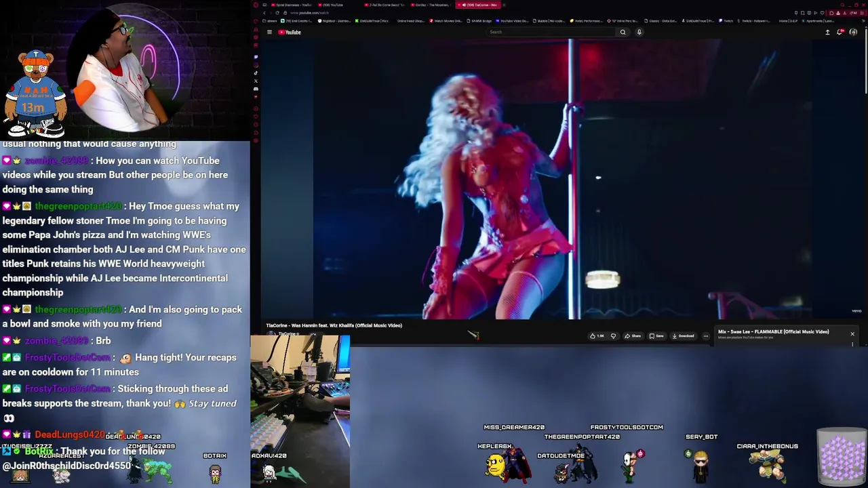The image size is (868, 488).
Task: Like the video showing 1.9K likes
Action: (x=597, y=335)
